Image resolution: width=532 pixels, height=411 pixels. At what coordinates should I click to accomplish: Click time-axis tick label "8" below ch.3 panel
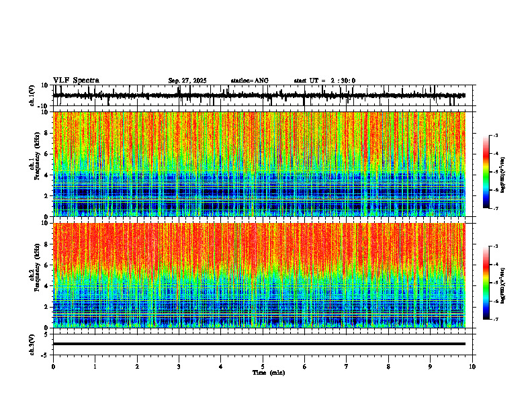point(388,367)
